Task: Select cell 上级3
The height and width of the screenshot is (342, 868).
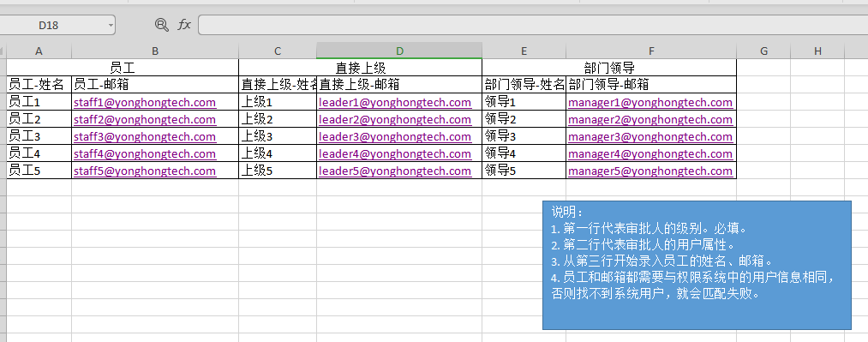Action: click(x=278, y=136)
